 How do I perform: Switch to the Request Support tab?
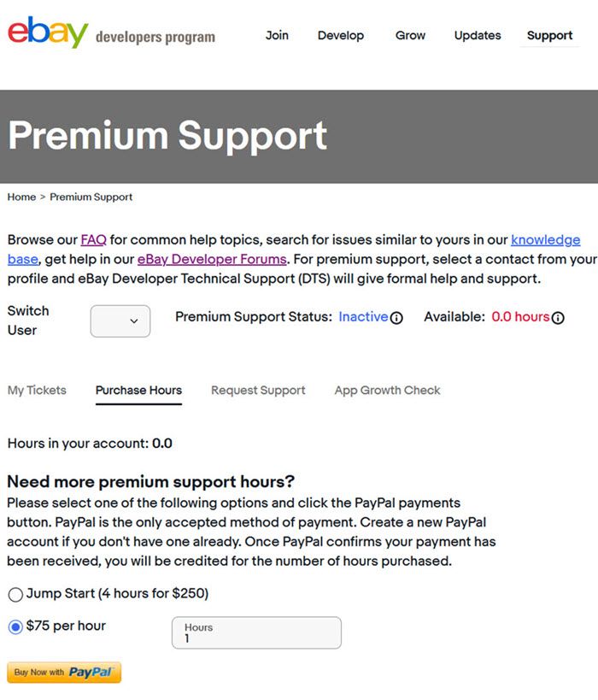click(258, 391)
